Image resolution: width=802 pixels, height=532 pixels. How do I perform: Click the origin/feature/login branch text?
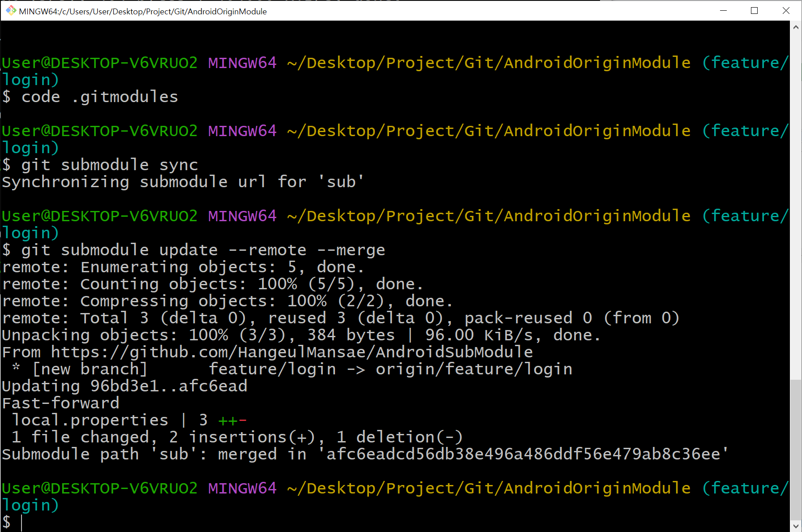coord(474,369)
